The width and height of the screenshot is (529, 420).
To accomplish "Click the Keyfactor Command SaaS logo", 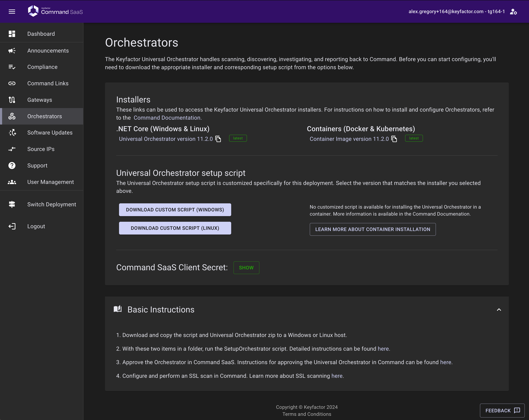I will pyautogui.click(x=55, y=11).
